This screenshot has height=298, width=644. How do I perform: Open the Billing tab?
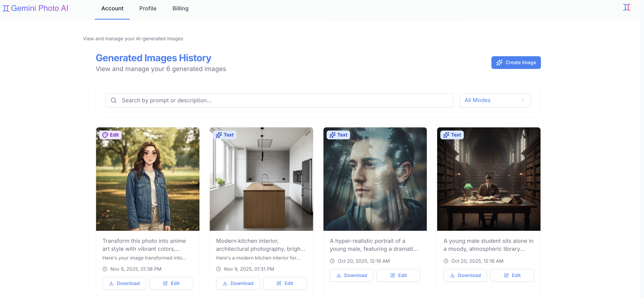[180, 8]
